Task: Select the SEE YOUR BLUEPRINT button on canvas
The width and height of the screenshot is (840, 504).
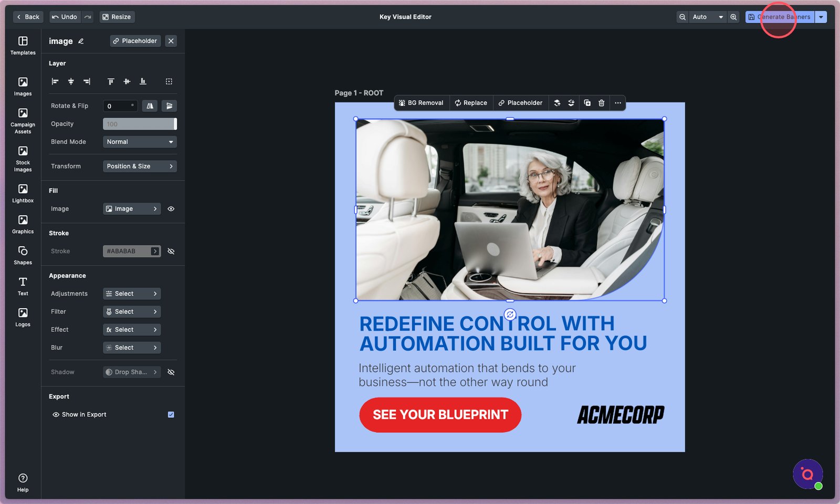Action: pyautogui.click(x=440, y=415)
